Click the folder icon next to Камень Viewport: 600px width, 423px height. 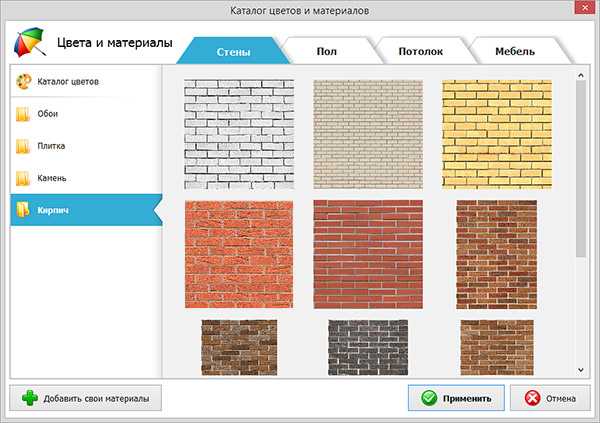pos(23,178)
